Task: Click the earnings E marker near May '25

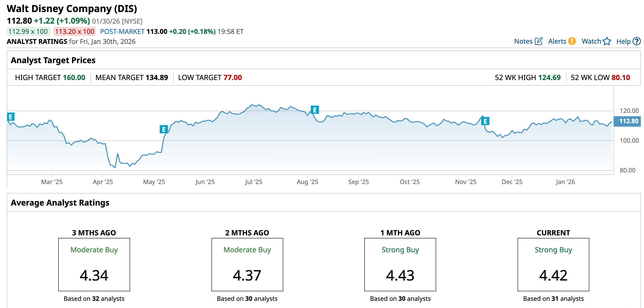Action: (164, 129)
